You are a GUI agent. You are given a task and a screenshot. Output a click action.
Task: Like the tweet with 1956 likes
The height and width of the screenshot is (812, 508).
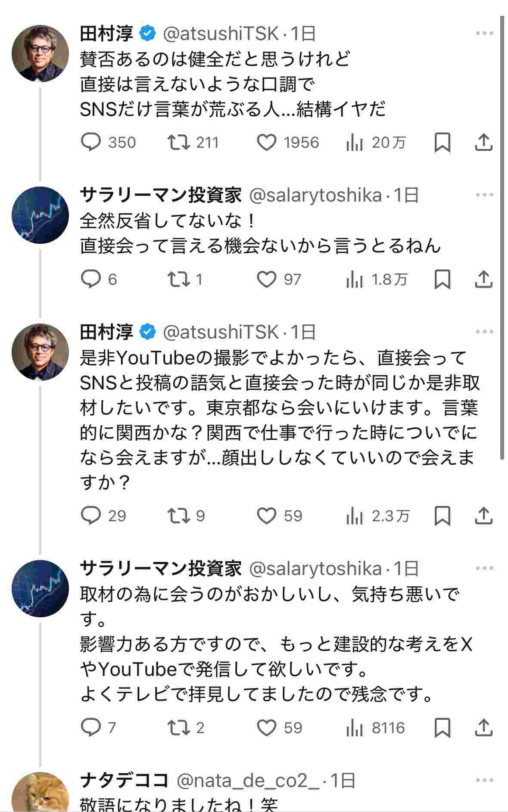click(x=266, y=142)
